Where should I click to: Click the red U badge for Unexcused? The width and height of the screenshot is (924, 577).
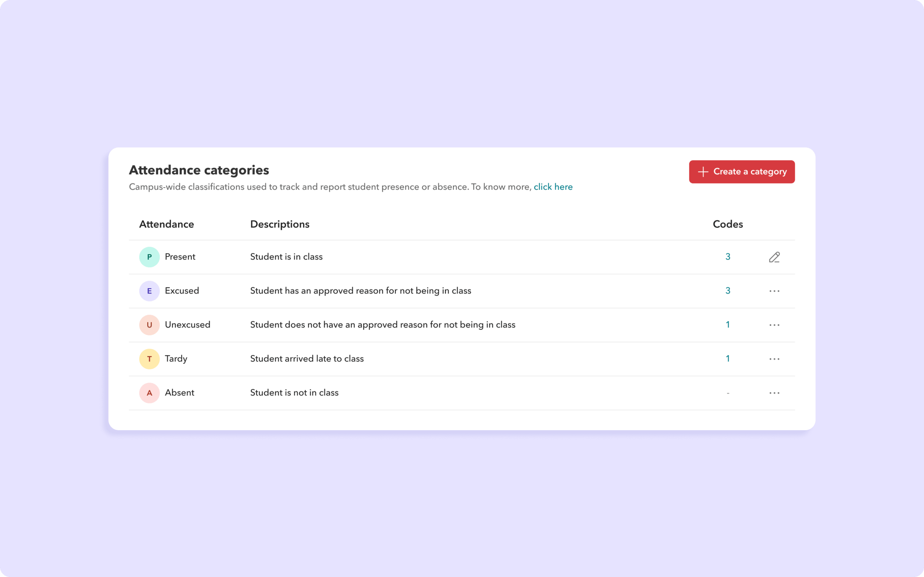click(149, 325)
